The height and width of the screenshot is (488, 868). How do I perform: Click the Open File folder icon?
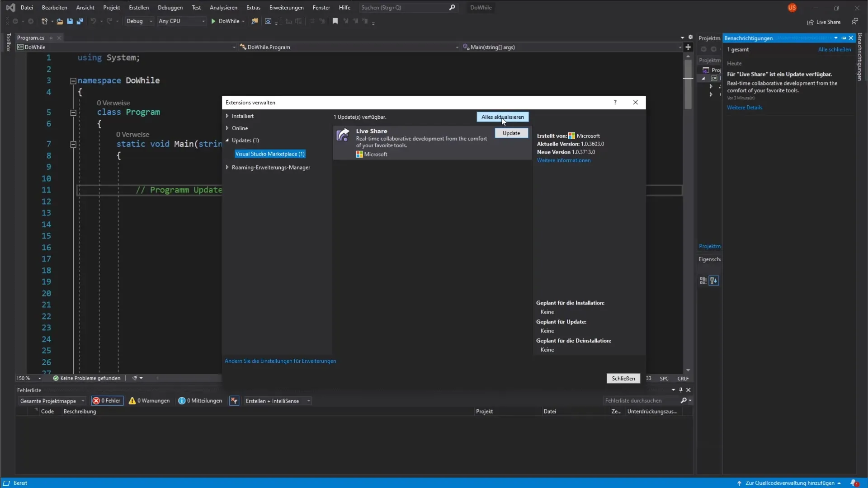pyautogui.click(x=60, y=21)
